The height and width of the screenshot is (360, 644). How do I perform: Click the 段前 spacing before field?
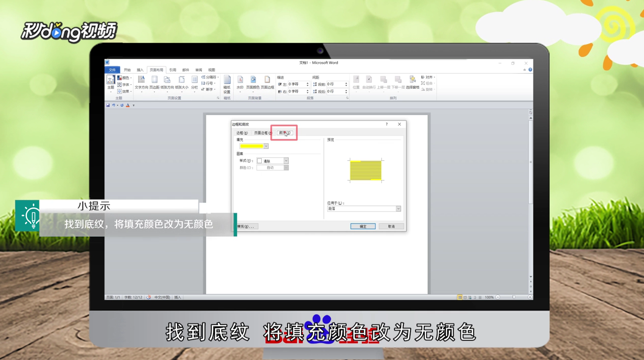click(x=337, y=84)
